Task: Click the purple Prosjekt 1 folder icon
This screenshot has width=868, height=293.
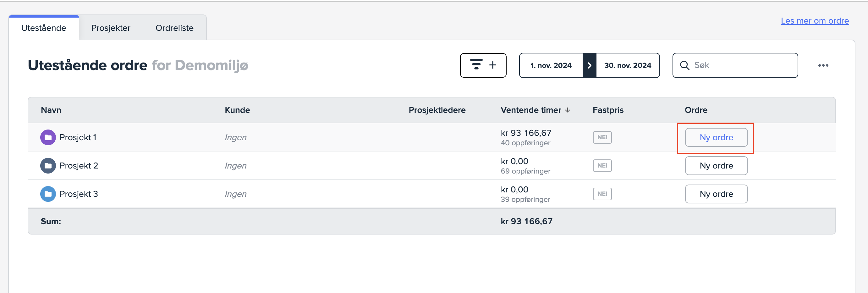Action: pyautogui.click(x=48, y=137)
